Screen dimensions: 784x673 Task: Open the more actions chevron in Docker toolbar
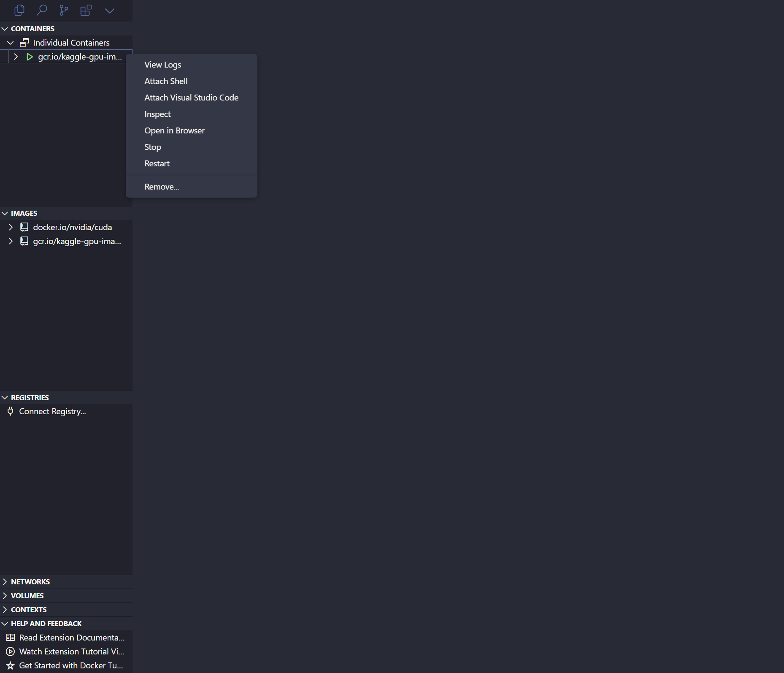point(109,10)
